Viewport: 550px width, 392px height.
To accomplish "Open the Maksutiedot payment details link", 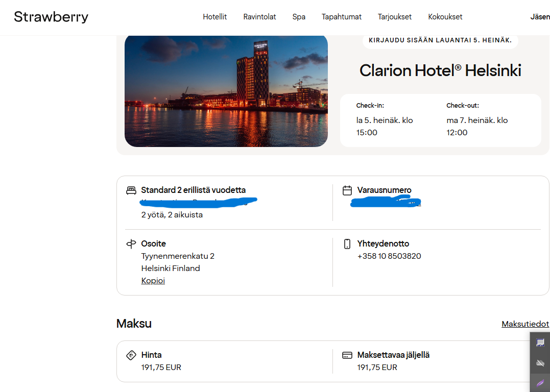I will pyautogui.click(x=525, y=324).
